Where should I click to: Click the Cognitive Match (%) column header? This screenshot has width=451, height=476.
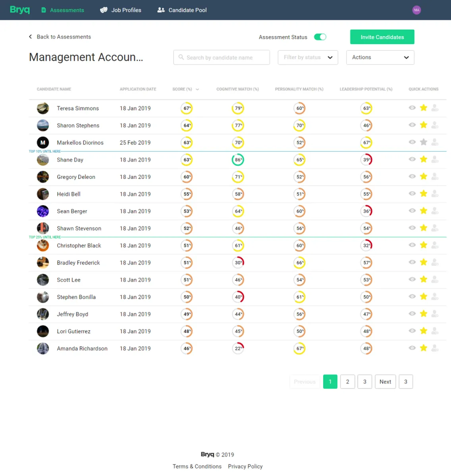pos(238,89)
